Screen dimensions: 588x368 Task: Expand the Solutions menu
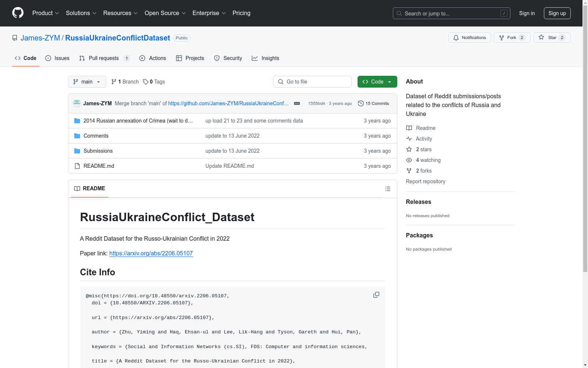tap(81, 13)
